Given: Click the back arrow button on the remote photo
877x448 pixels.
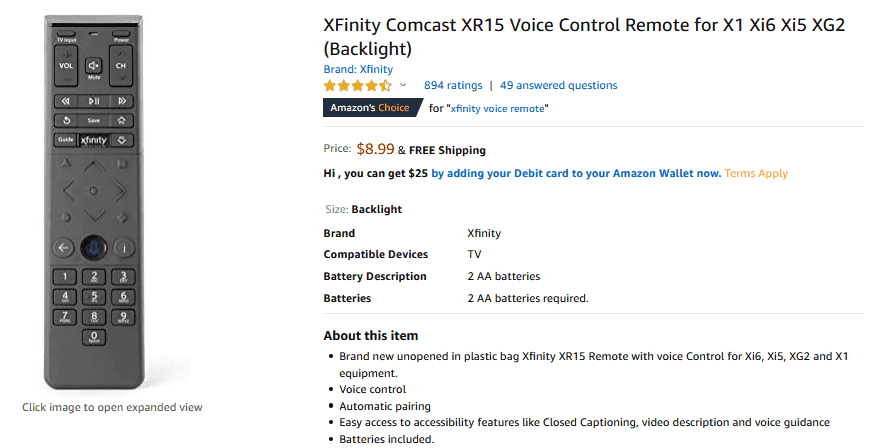Looking at the screenshot, I should tap(64, 247).
